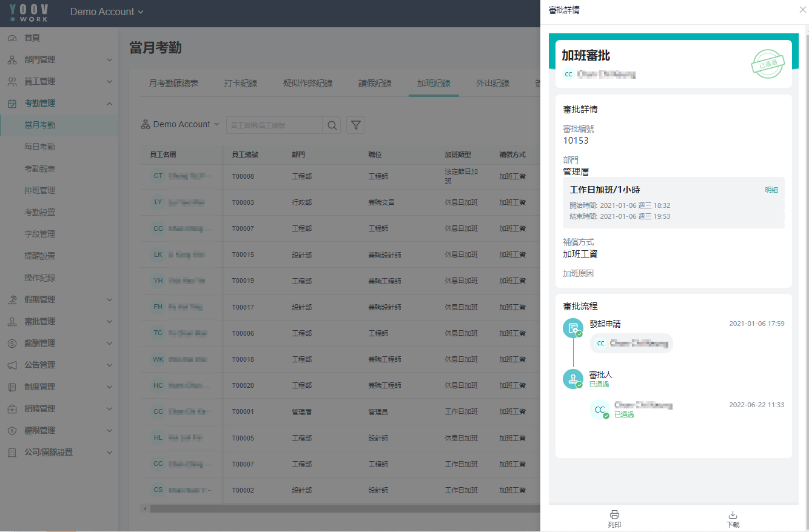Image resolution: width=809 pixels, height=532 pixels.
Task: Close the approval details panel
Action: pos(803,10)
